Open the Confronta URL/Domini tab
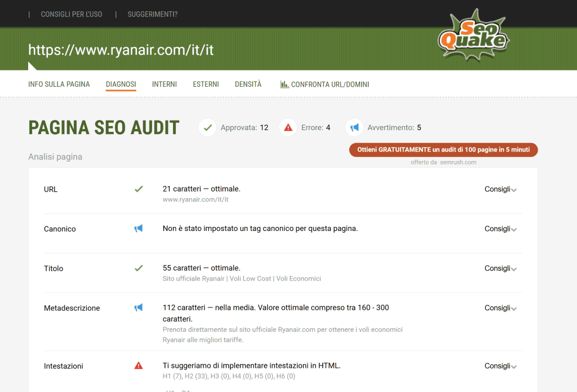Screen dimensions: 577x392 click(x=325, y=84)
